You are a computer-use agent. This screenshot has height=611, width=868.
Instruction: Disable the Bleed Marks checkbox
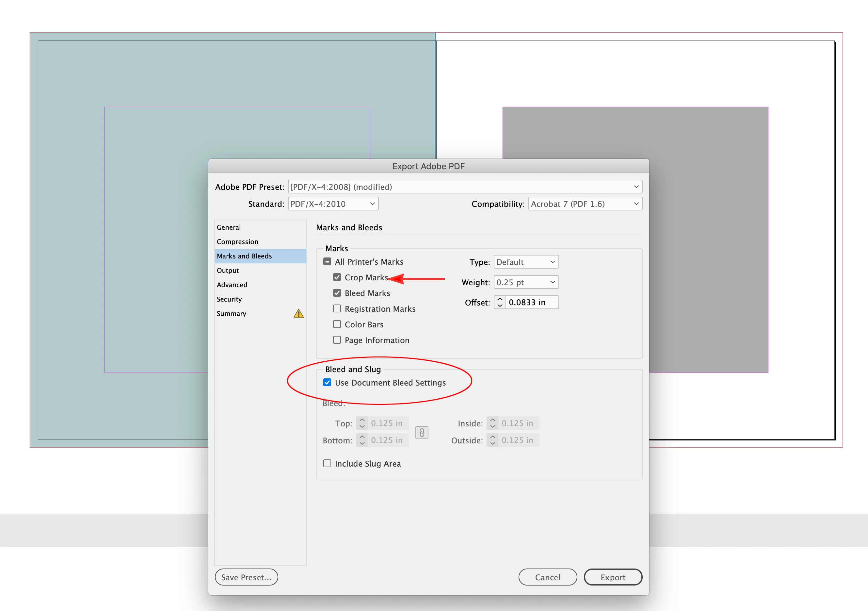click(x=337, y=293)
